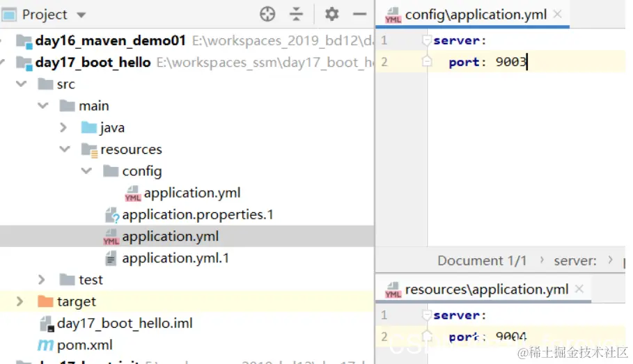Image resolution: width=633 pixels, height=364 pixels.
Task: Open day17_boot_hello.iml file
Action: click(125, 324)
